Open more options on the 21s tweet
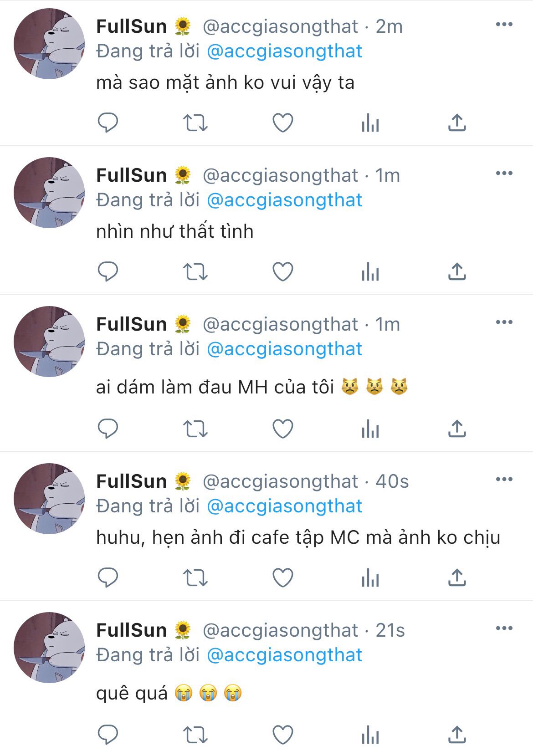Screen dimensions: 533x756 coord(504,628)
